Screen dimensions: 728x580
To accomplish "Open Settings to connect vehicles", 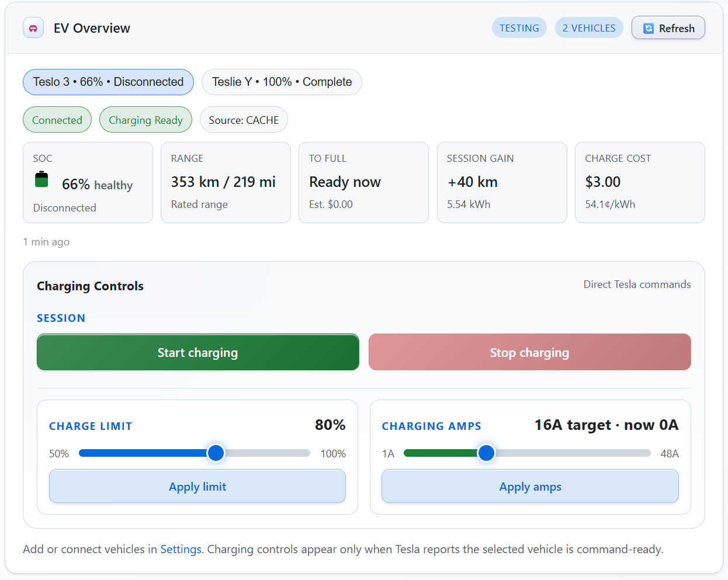I will point(181,549).
